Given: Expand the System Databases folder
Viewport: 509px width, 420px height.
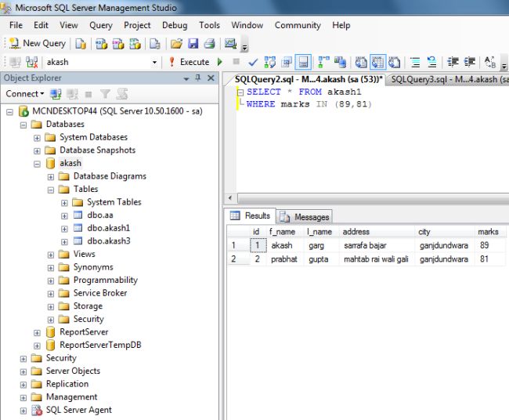Looking at the screenshot, I should [x=37, y=137].
